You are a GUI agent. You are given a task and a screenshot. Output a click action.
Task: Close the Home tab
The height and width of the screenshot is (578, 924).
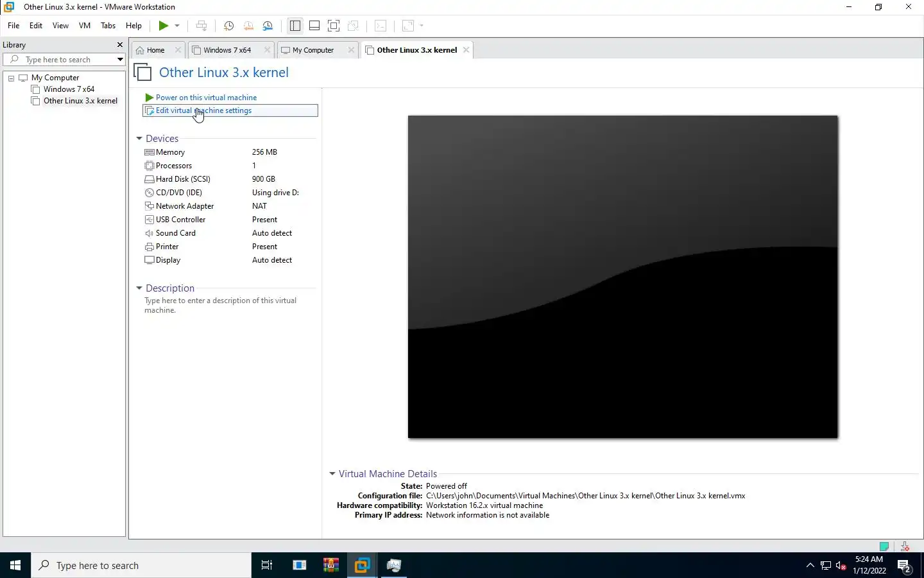178,50
